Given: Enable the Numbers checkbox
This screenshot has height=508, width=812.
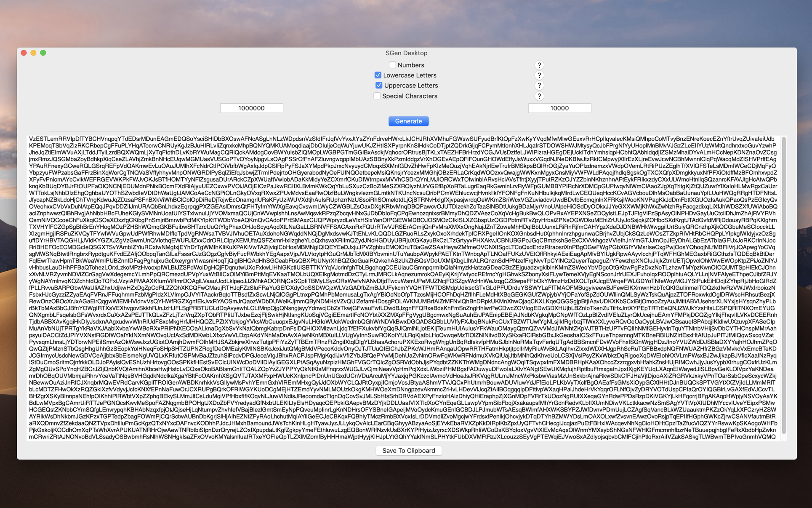Looking at the screenshot, I should click(392, 65).
